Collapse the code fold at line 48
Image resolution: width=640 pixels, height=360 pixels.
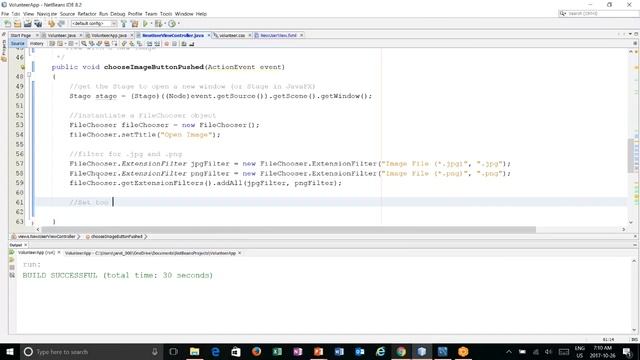coord(29,75)
